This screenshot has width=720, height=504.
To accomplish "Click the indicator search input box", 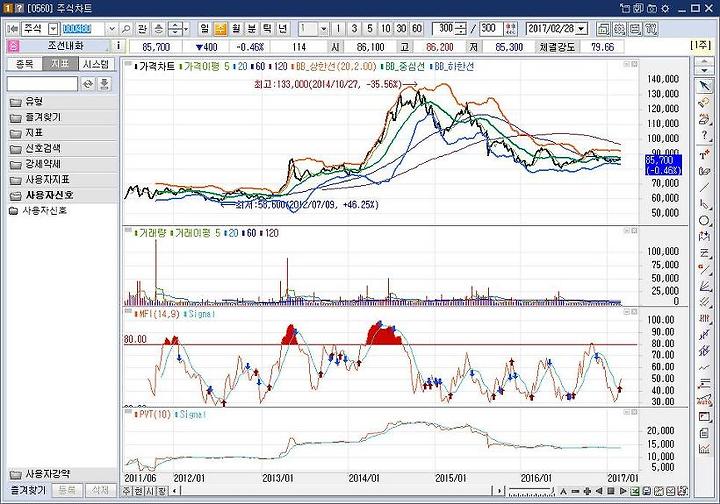I will pyautogui.click(x=42, y=84).
